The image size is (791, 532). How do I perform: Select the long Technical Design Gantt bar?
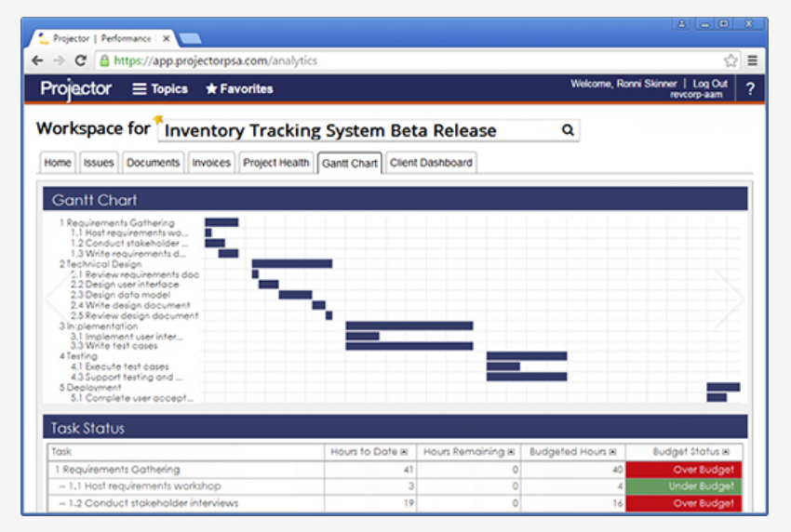[x=291, y=263]
